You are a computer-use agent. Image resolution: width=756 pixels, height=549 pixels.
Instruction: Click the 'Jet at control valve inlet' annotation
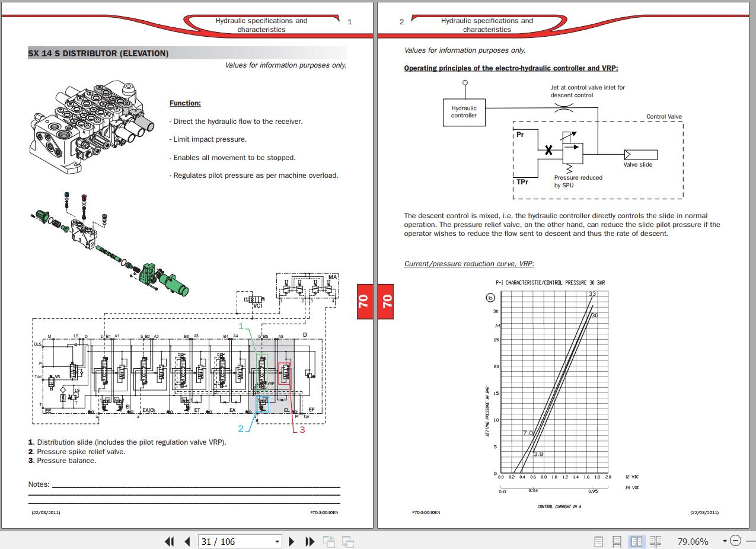(x=588, y=91)
